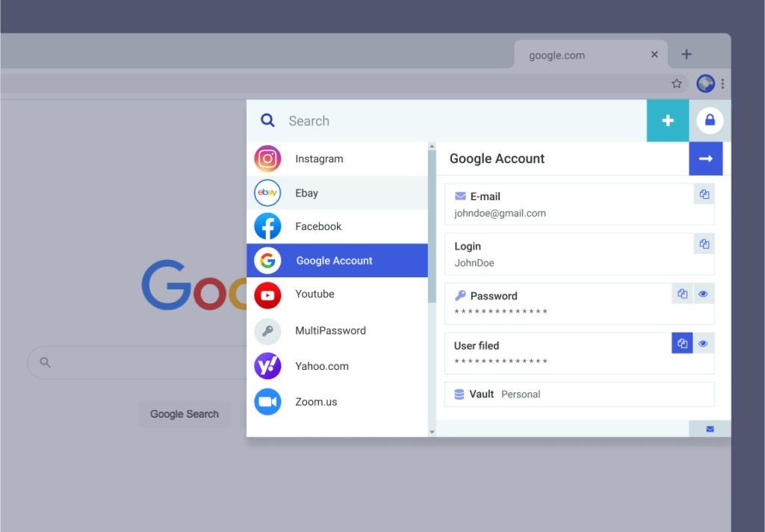Copy the Login username
The height and width of the screenshot is (532, 765).
(x=703, y=244)
